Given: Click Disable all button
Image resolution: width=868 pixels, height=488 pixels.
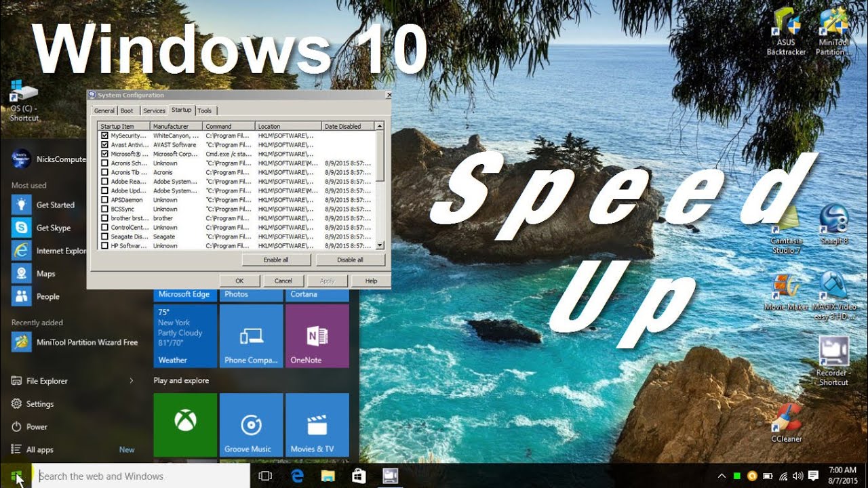Looking at the screenshot, I should tap(350, 260).
